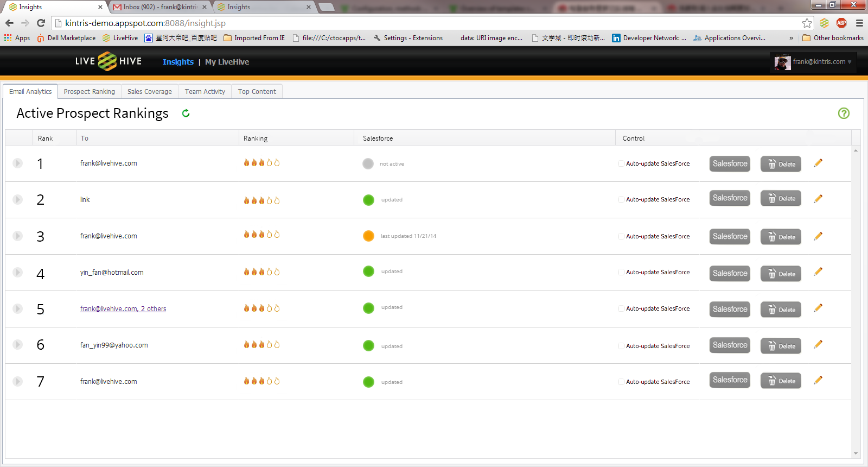The image size is (868, 467).
Task: Edit rank 3 with the pencil icon
Action: click(818, 236)
